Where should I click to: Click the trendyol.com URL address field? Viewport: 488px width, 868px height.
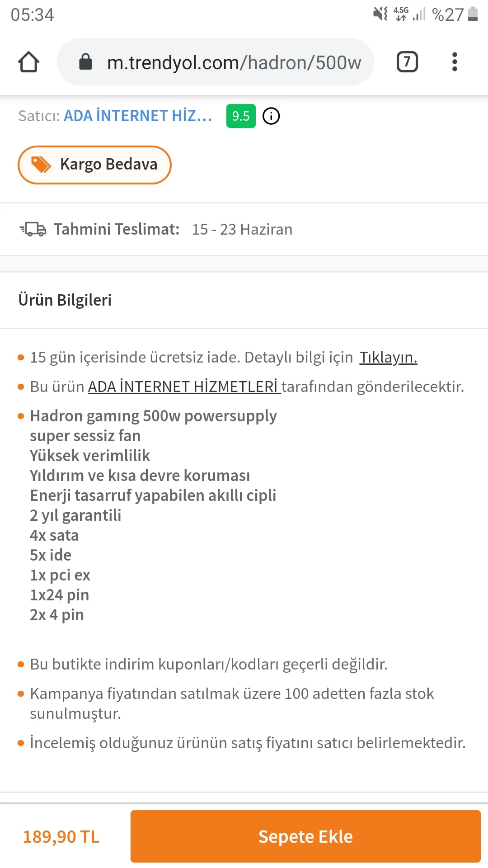click(234, 62)
